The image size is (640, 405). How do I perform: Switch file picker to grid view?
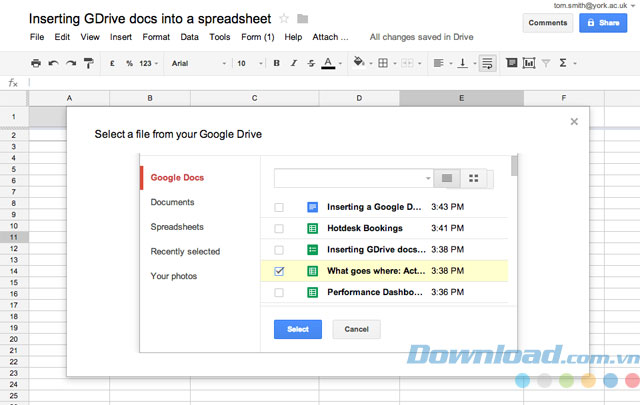click(x=474, y=178)
